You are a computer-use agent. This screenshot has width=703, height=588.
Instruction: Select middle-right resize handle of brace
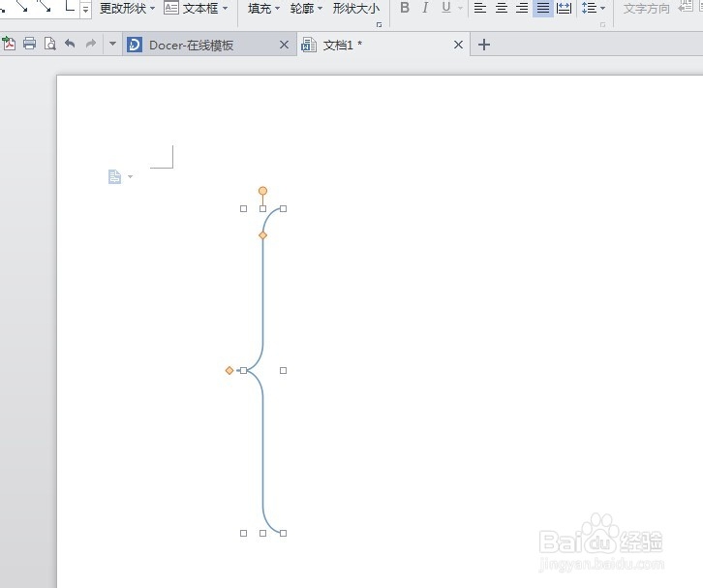(x=283, y=370)
